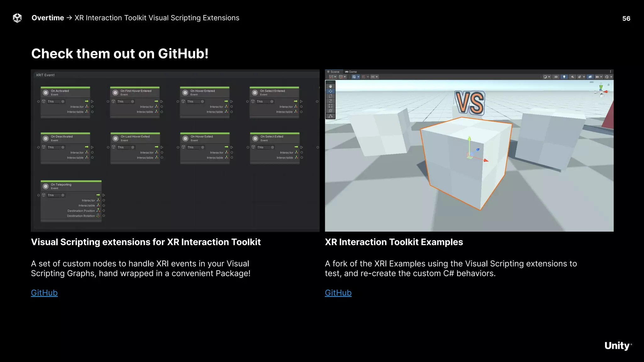Select the Hand view tool
Viewport: 644px width, 362px height.
click(330, 86)
